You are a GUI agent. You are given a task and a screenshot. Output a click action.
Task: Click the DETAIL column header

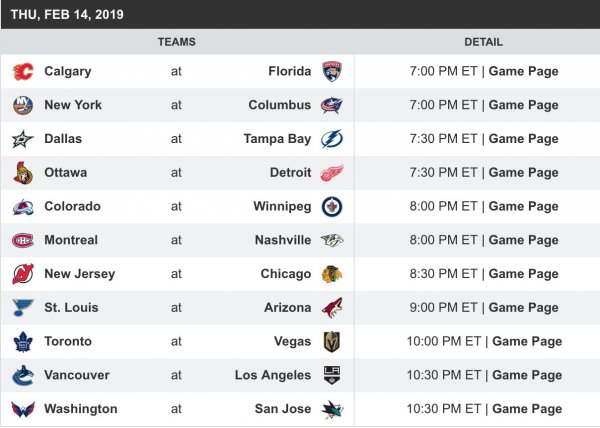pos(483,42)
